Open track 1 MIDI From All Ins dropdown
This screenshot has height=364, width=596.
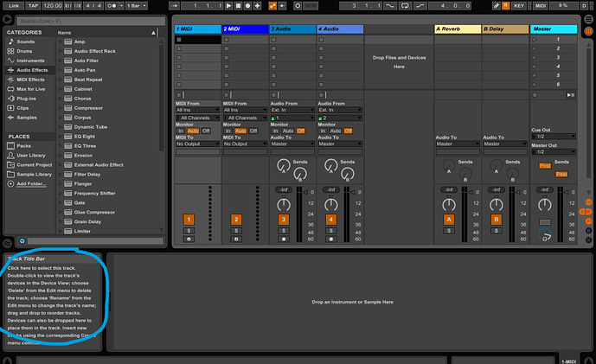point(197,110)
